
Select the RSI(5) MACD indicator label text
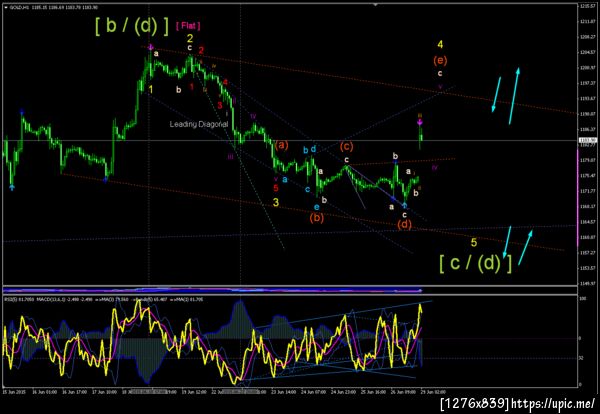(x=104, y=300)
